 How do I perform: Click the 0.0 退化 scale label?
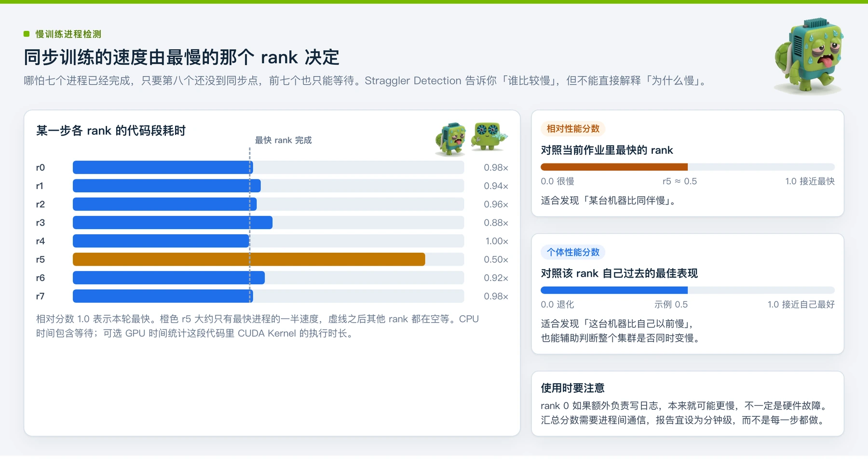click(557, 305)
